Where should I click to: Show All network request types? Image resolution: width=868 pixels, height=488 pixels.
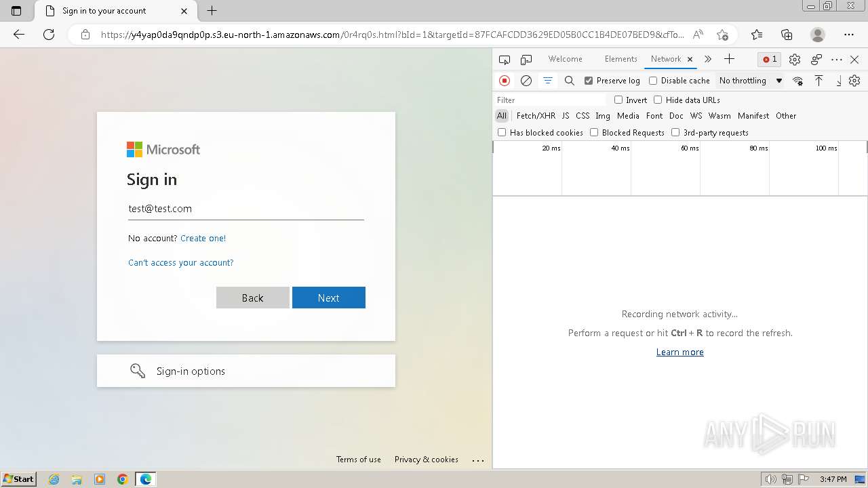coord(502,116)
